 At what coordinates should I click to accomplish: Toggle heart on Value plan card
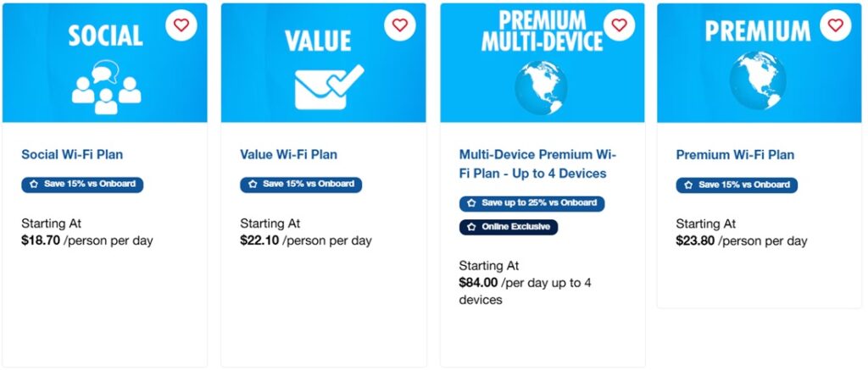point(400,25)
